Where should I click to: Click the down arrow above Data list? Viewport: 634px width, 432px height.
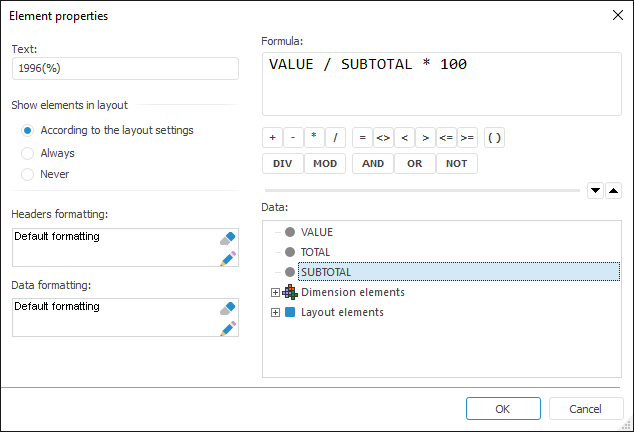click(595, 190)
